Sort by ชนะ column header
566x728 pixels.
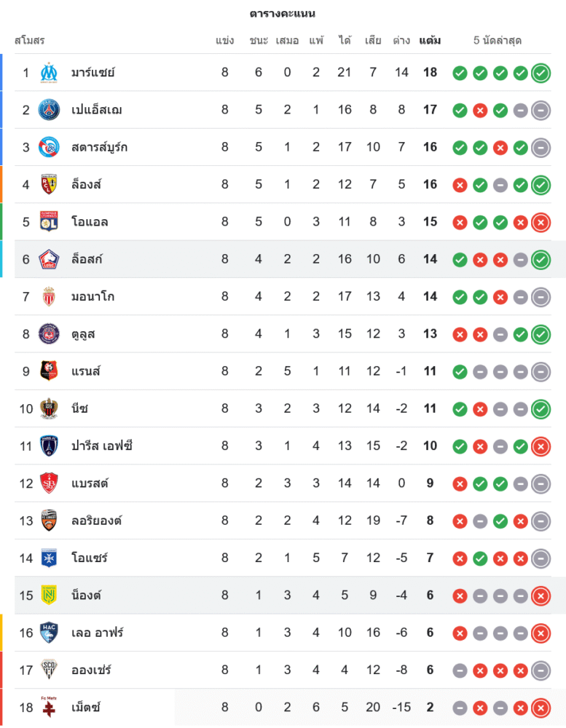pos(259,41)
